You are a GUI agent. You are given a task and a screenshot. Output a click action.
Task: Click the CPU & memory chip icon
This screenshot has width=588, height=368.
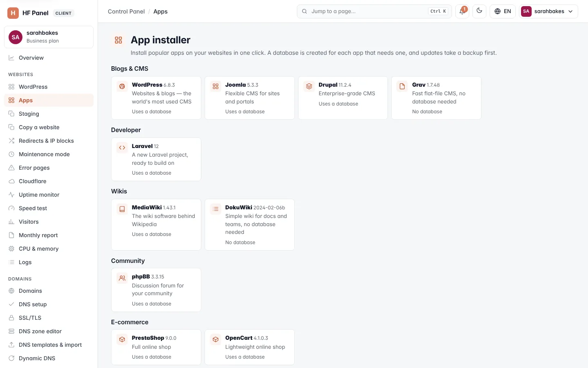(11, 249)
